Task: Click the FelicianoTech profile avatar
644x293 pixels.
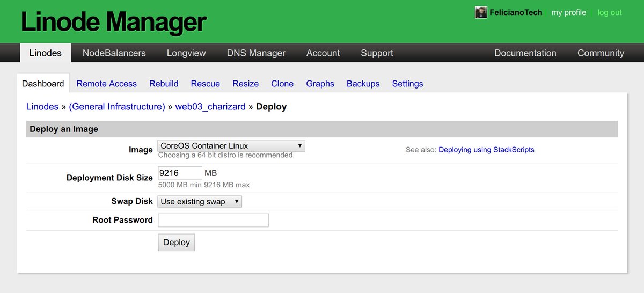Action: pyautogui.click(x=481, y=12)
